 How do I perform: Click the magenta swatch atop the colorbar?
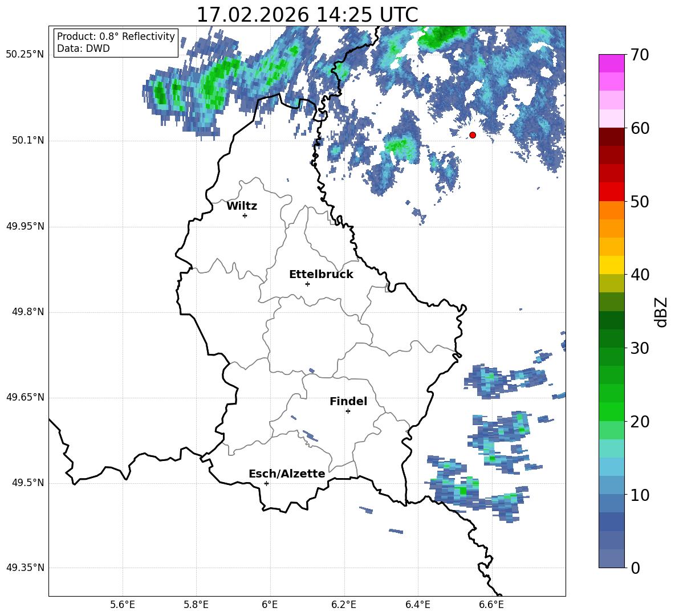(611, 63)
